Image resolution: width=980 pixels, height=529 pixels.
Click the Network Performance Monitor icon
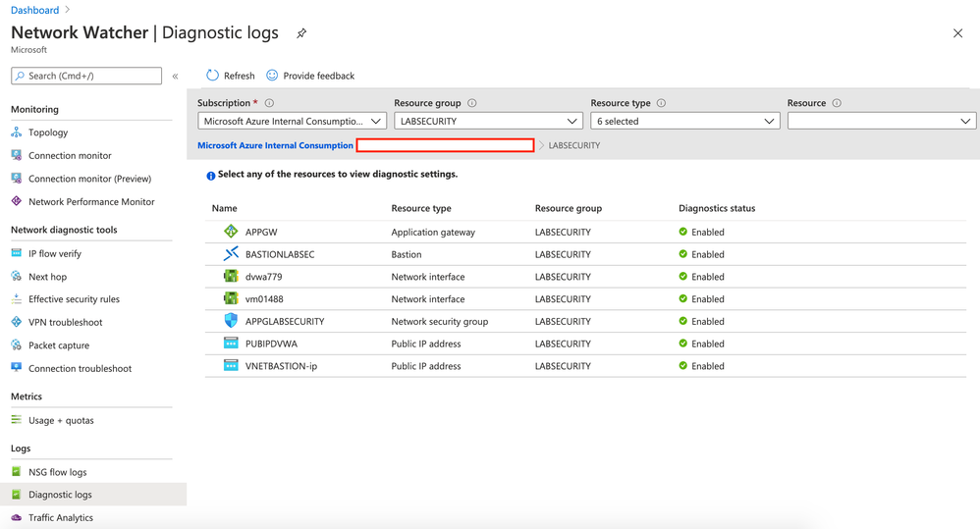[x=17, y=201]
